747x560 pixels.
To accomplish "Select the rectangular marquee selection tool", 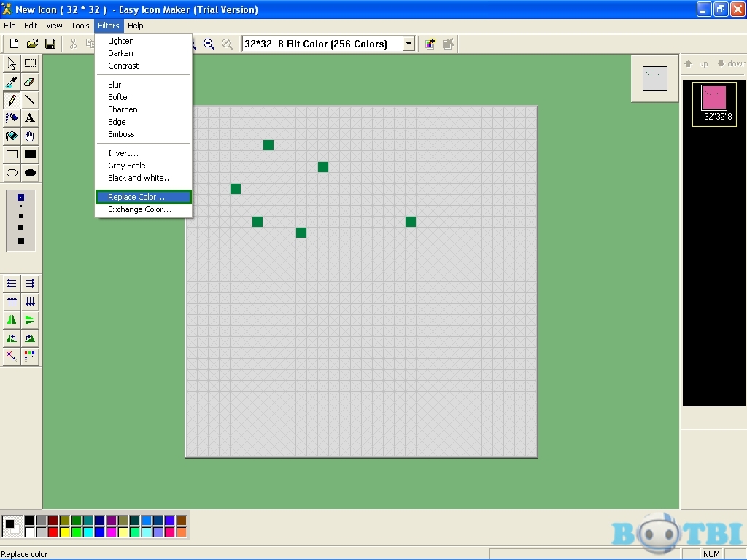I will (30, 63).
